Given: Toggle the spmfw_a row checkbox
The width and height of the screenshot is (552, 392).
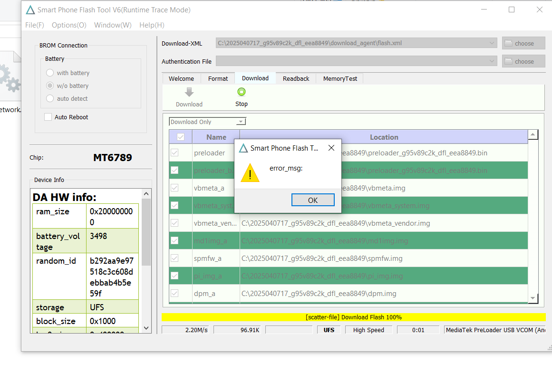Looking at the screenshot, I should pyautogui.click(x=174, y=258).
